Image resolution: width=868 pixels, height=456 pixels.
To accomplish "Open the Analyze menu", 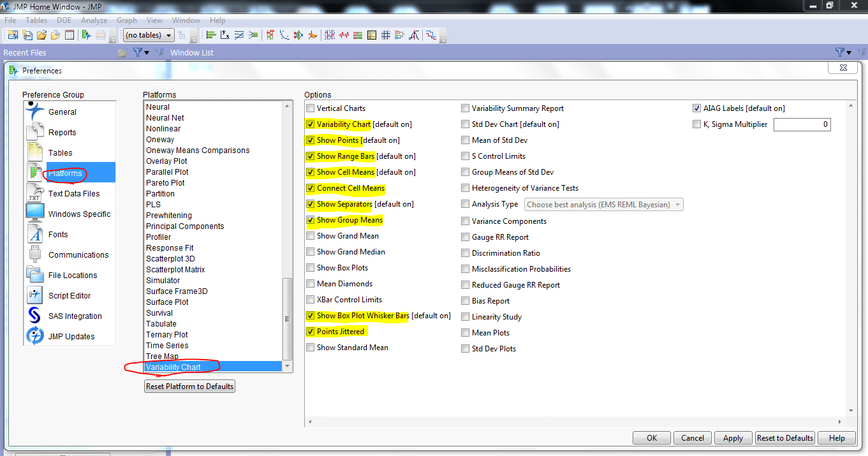I will [x=94, y=20].
